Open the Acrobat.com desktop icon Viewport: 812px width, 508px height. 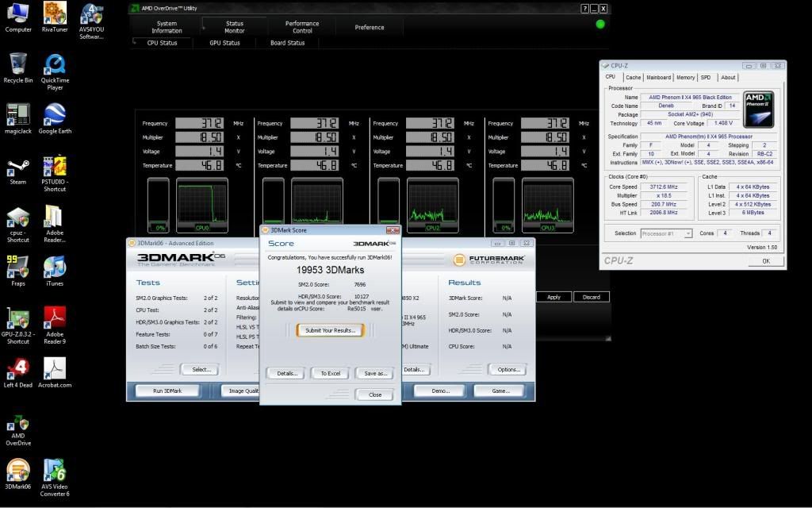tap(55, 373)
